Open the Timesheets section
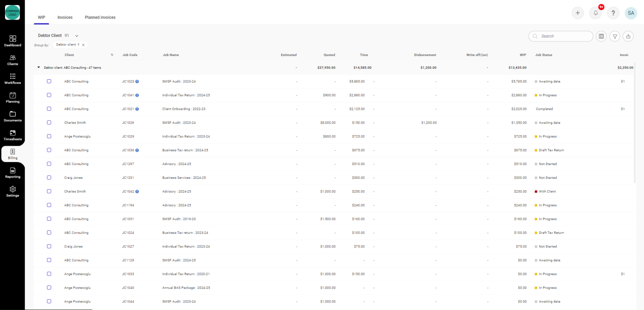Viewport: 644px width, 310px height. point(13,135)
